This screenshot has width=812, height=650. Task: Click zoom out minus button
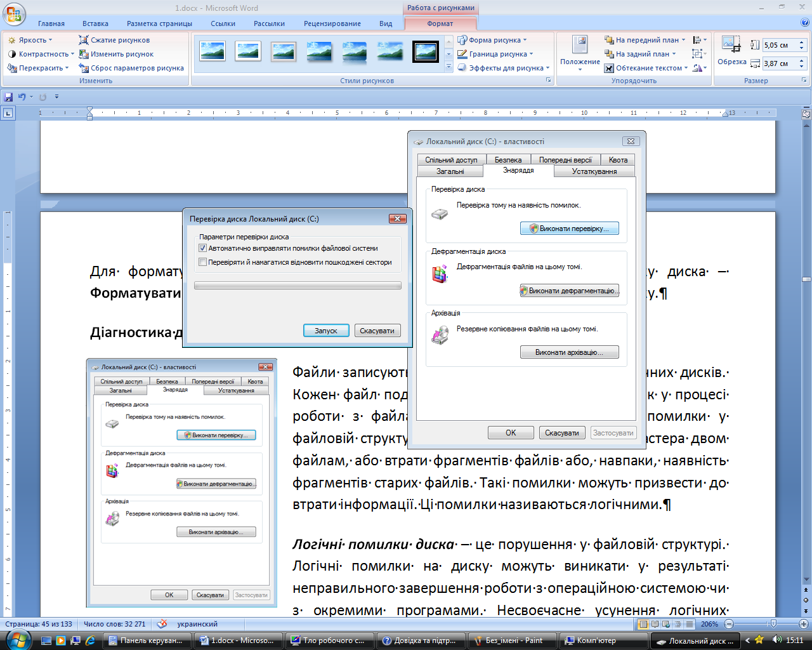728,624
